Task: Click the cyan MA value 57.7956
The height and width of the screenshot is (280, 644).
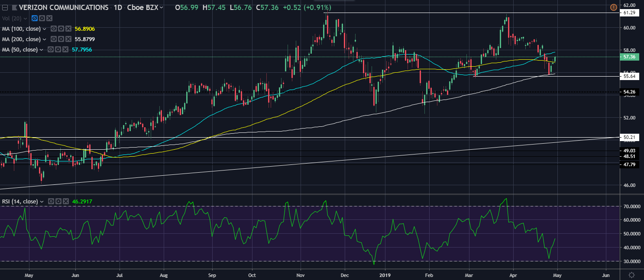Action: (x=82, y=49)
